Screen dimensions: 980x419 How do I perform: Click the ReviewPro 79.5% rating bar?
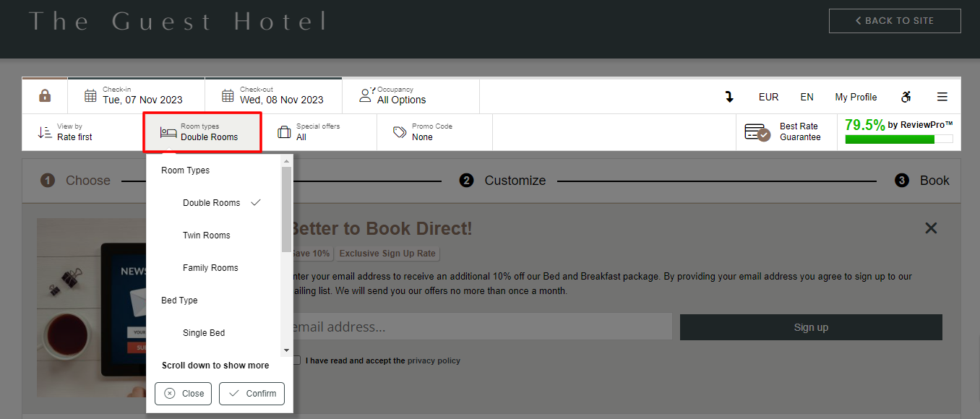click(898, 139)
